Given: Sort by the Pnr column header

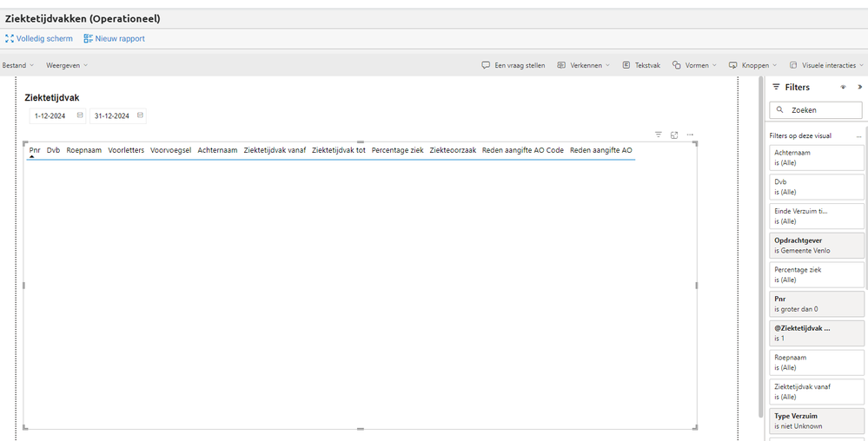Looking at the screenshot, I should coord(35,150).
